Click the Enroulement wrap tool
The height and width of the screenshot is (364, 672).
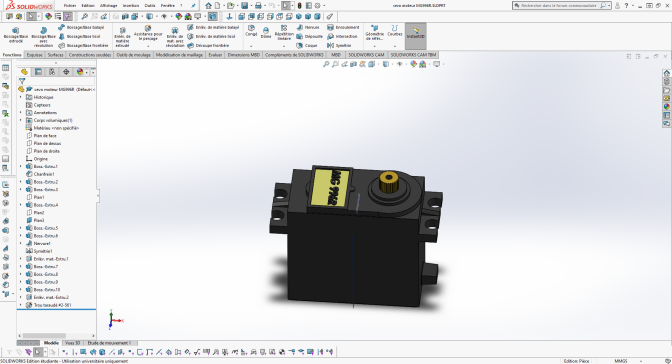coord(343,27)
